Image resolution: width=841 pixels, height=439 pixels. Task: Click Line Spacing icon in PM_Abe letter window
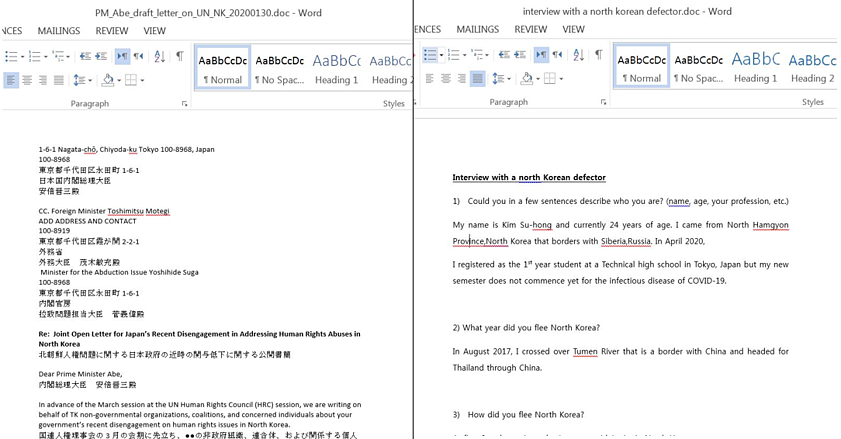79,81
